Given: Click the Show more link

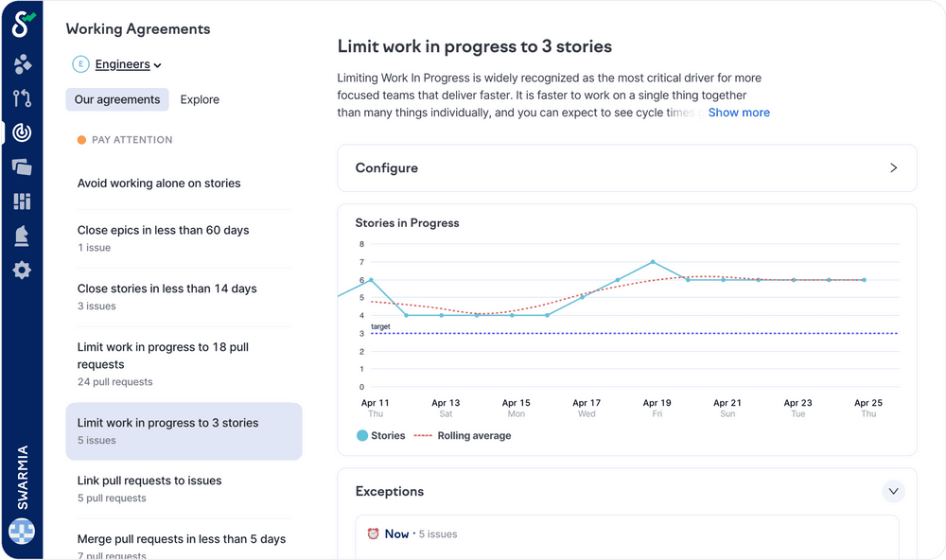Looking at the screenshot, I should 739,113.
